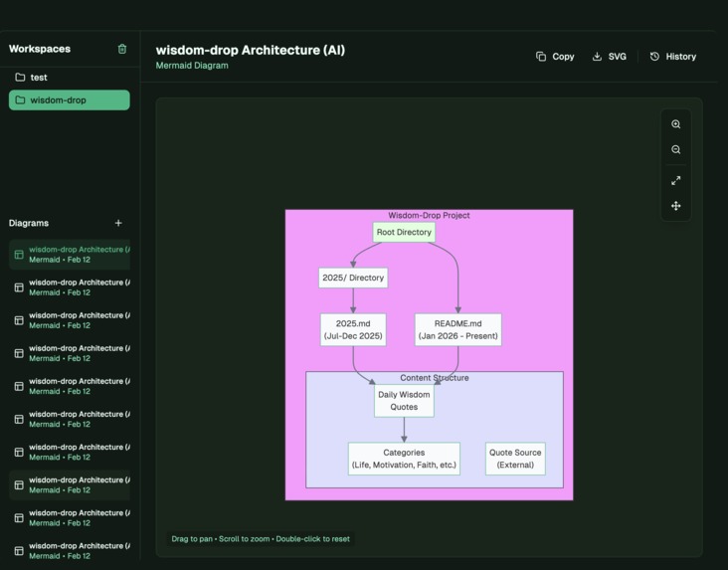Click the folder icon next to test

click(x=20, y=78)
